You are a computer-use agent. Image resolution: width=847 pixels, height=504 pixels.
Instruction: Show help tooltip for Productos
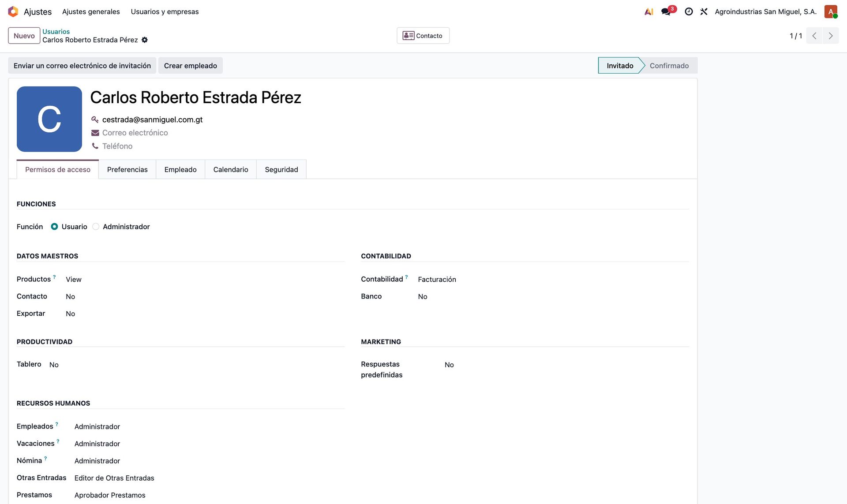tap(54, 277)
